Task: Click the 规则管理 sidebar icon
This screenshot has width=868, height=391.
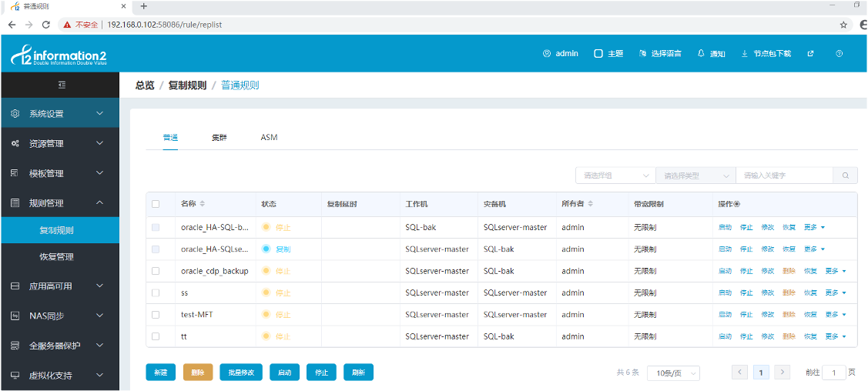Action: tap(15, 203)
